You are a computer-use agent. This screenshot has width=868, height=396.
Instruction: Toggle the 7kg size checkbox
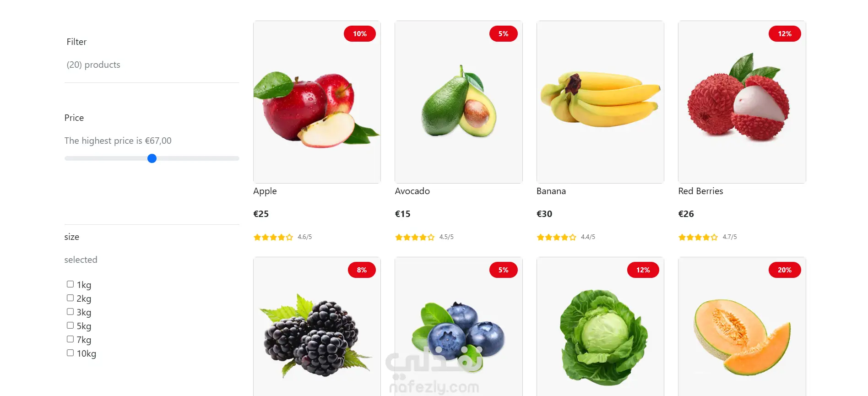coord(70,339)
